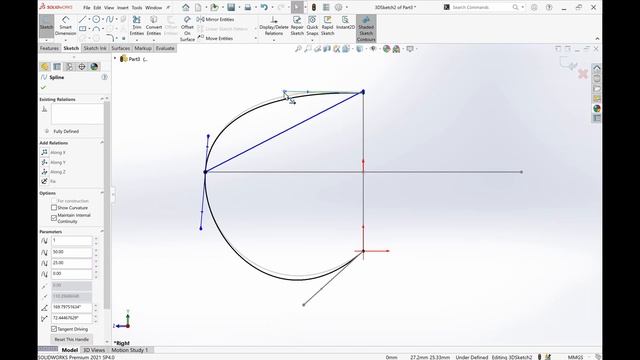Open the File menu
640x360 pixels.
[x=87, y=8]
